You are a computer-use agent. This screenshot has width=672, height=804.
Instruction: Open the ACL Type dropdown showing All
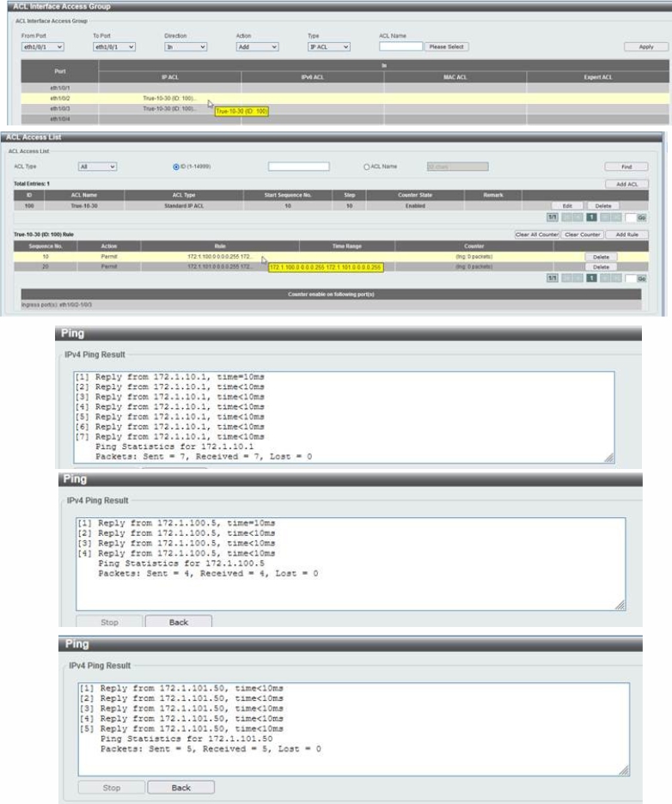point(97,167)
